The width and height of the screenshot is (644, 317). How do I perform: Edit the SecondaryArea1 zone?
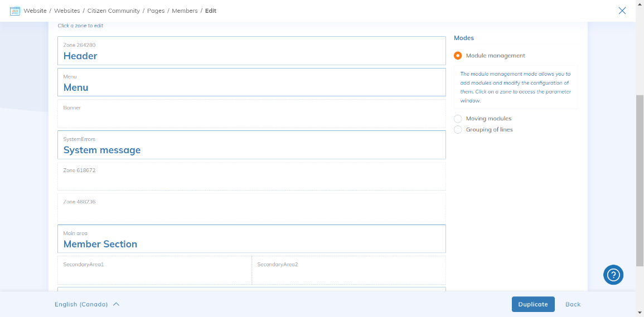pyautogui.click(x=154, y=270)
